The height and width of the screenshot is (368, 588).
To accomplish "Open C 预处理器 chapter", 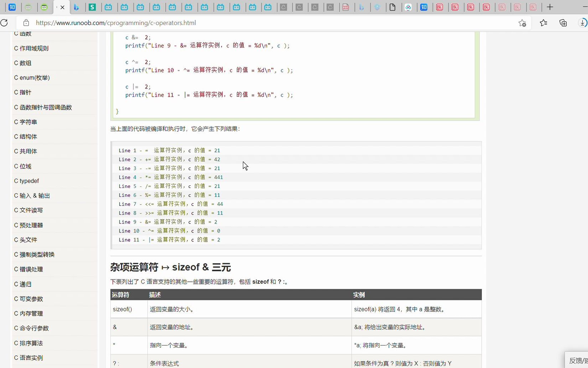I will [x=28, y=225].
